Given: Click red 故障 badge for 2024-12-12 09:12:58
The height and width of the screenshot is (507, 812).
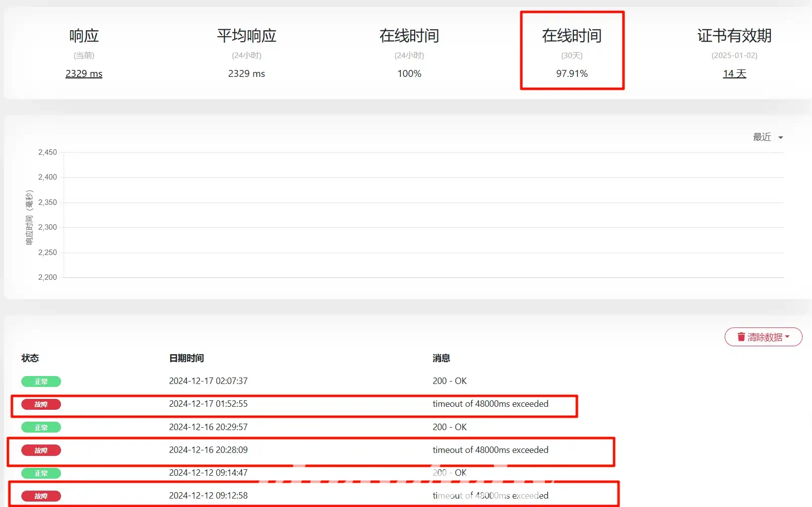Looking at the screenshot, I should pos(41,496).
